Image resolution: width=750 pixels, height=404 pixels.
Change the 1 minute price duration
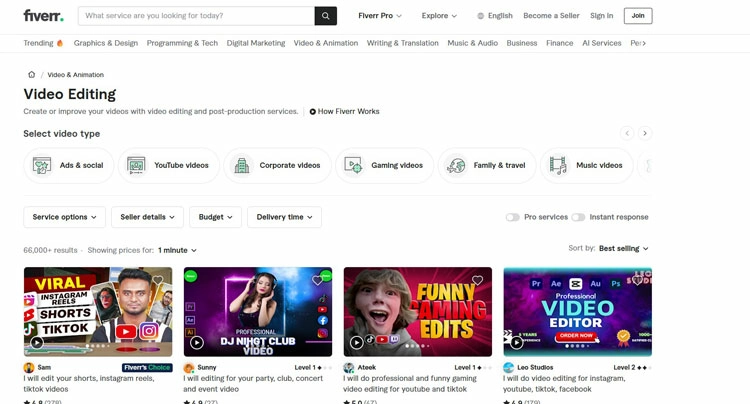click(177, 250)
